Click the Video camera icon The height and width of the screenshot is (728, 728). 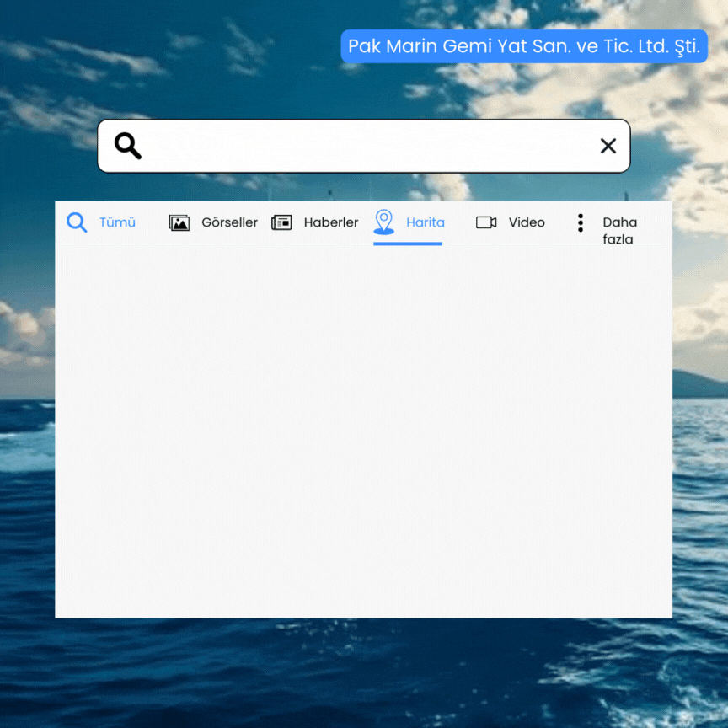(x=486, y=222)
